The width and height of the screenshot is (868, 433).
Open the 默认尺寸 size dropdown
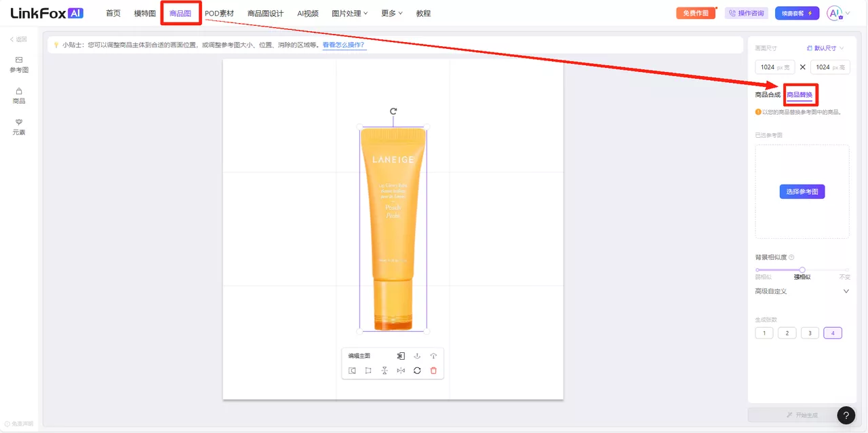825,48
